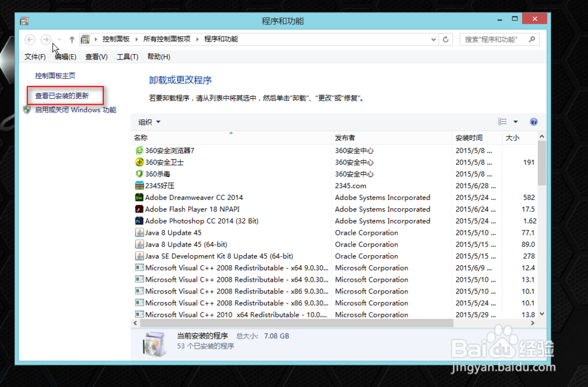Select the 360安全浏览器7 program icon

(139, 151)
